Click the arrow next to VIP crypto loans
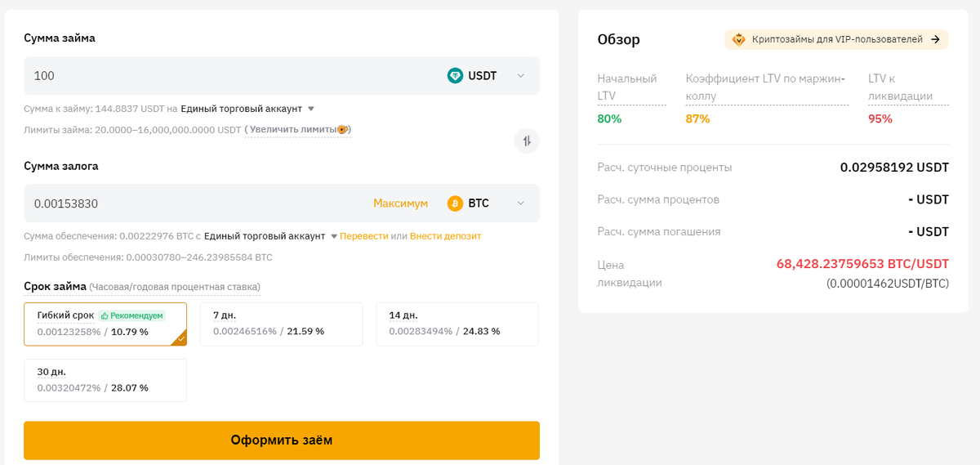The image size is (980, 465). (x=935, y=39)
